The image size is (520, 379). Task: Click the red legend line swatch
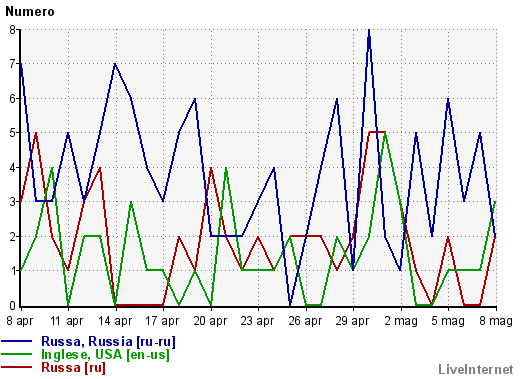coord(17,367)
